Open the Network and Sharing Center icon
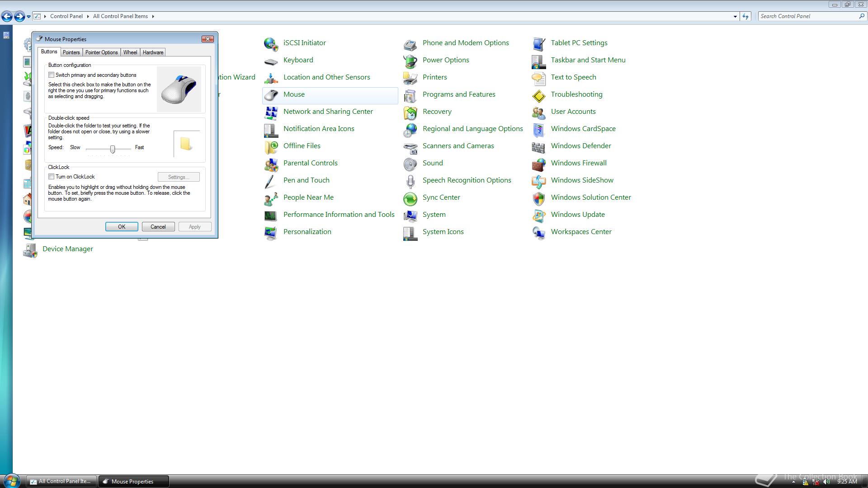Image resolution: width=868 pixels, height=488 pixels. coord(271,112)
